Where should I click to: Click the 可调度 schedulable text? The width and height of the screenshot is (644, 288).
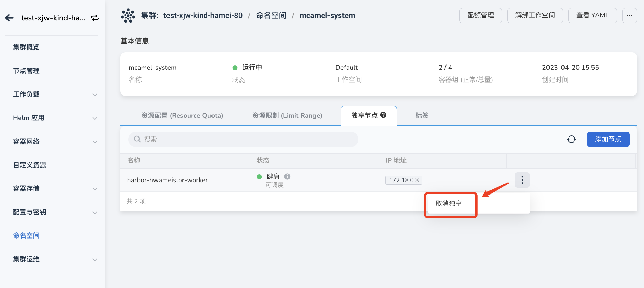pos(275,185)
